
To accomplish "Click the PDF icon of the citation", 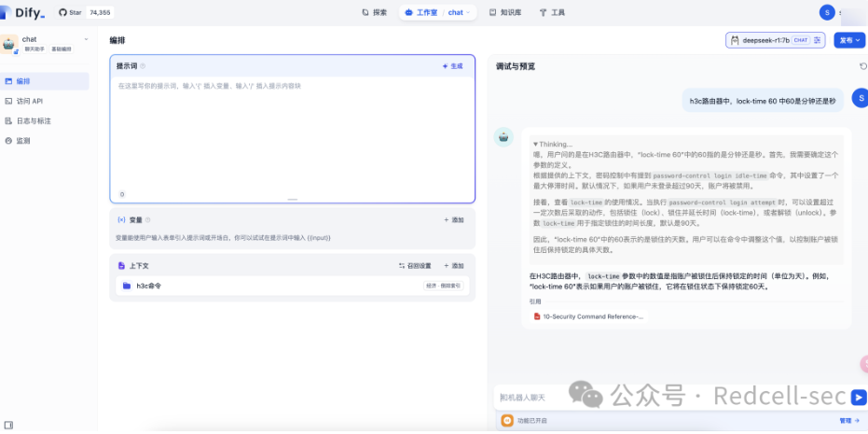I will click(536, 316).
